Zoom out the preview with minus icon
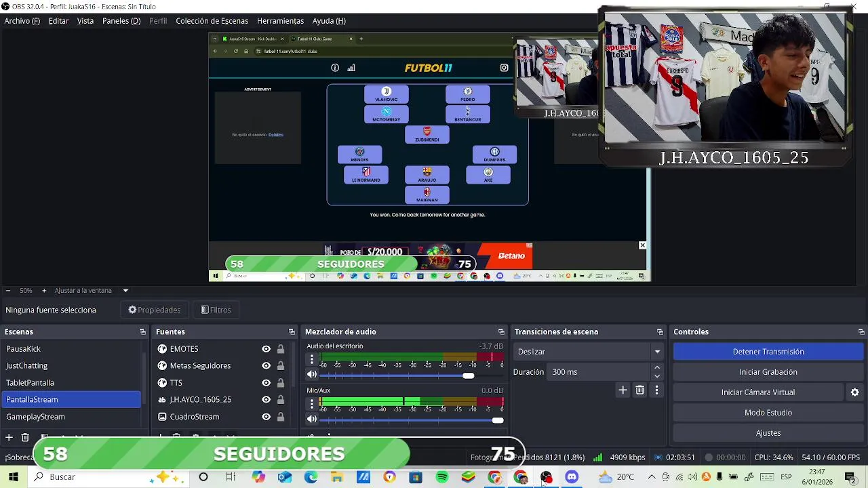Screen dimensions: 868x488 7,291
